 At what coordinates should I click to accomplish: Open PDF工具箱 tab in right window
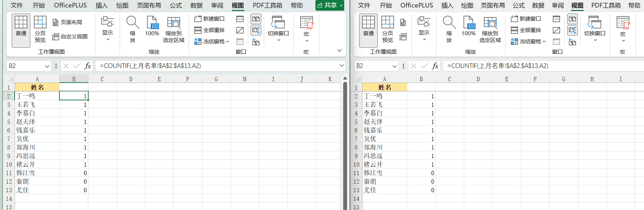(606, 5)
